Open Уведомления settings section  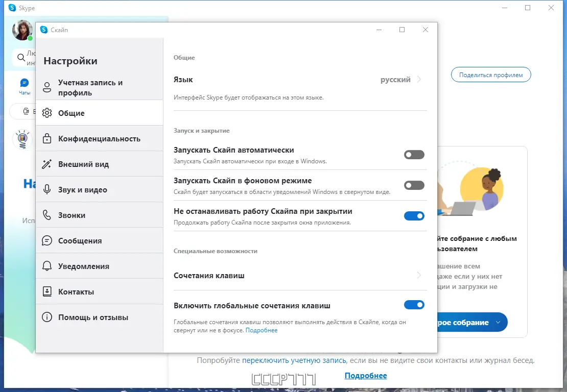click(100, 266)
